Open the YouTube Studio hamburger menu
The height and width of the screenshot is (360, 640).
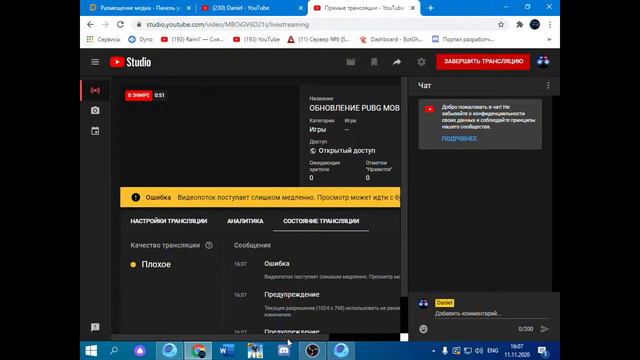tap(95, 62)
